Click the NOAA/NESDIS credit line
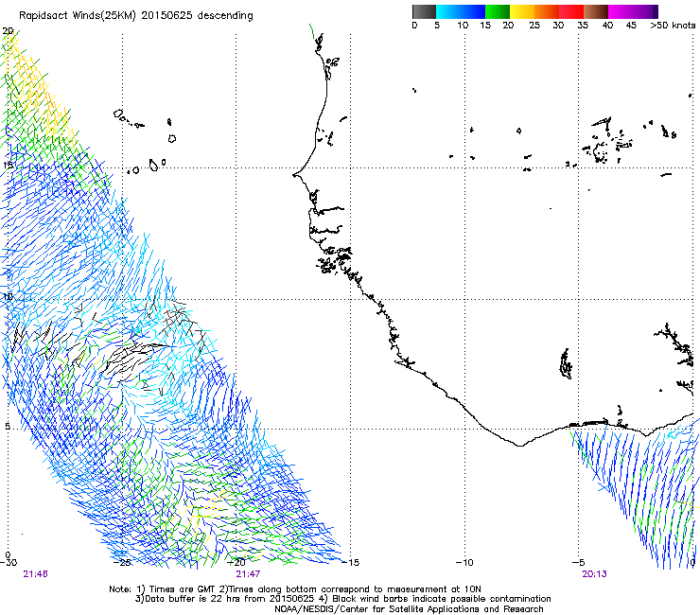Viewport: 700px width, 615px height. tap(409, 609)
